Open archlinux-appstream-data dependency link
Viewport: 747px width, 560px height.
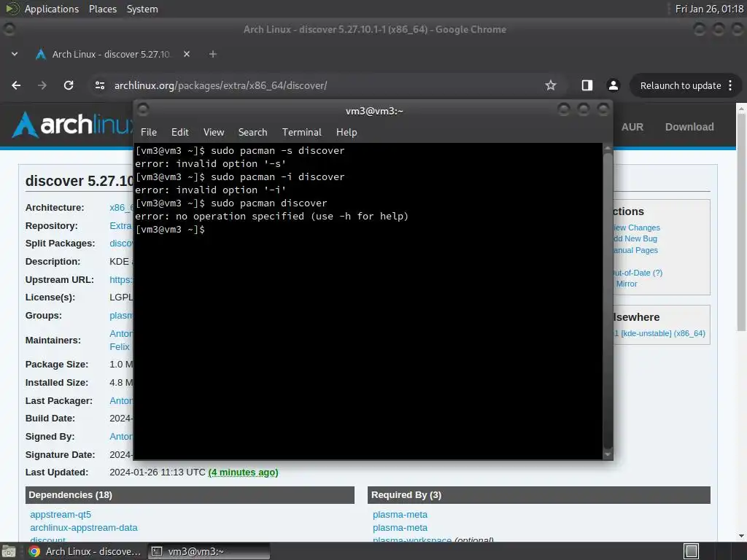[83, 528]
